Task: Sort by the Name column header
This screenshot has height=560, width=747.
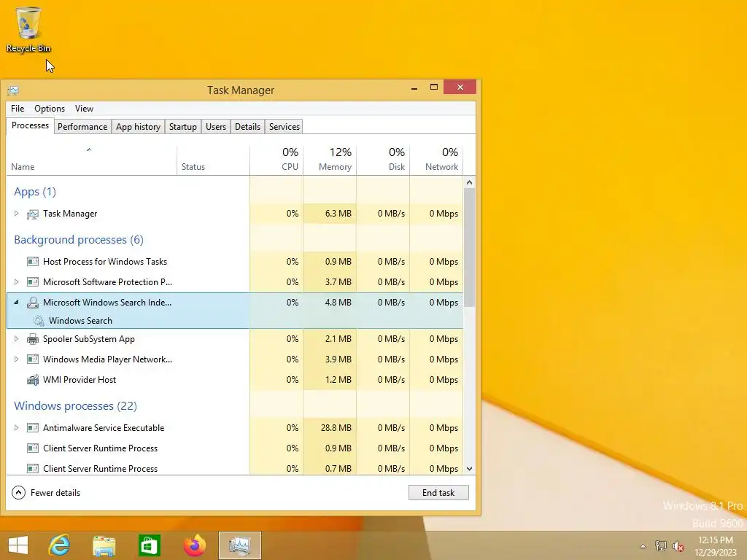Action: [x=91, y=160]
